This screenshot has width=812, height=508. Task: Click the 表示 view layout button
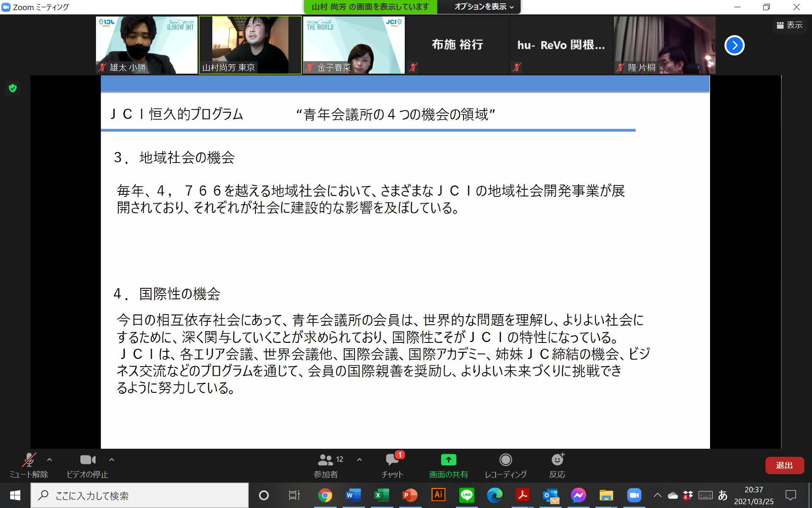point(790,25)
